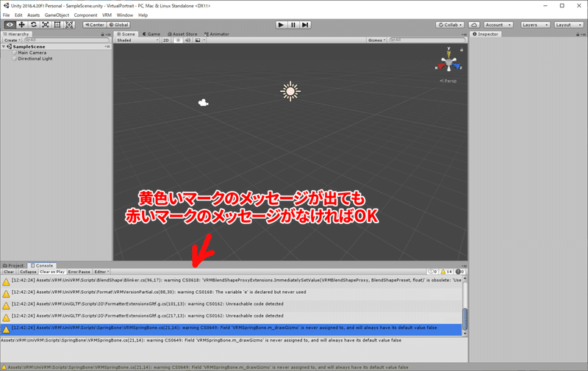This screenshot has height=371, width=588.
Task: Select the Rotate tool
Action: [x=34, y=25]
